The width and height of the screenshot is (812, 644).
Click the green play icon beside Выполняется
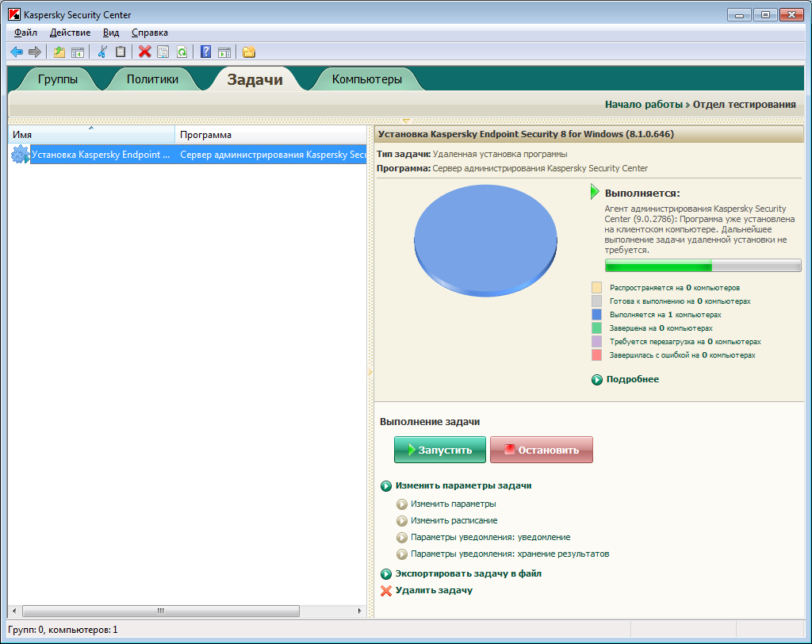595,192
